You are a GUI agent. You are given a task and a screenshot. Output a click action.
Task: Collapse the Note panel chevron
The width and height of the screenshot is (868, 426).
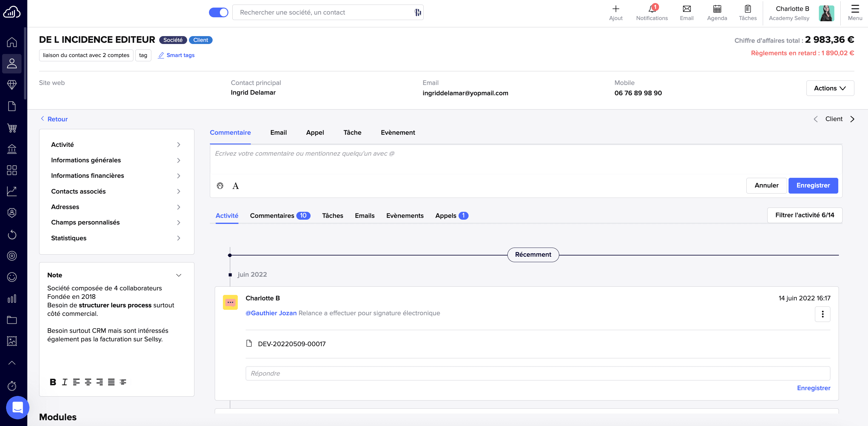click(x=179, y=275)
